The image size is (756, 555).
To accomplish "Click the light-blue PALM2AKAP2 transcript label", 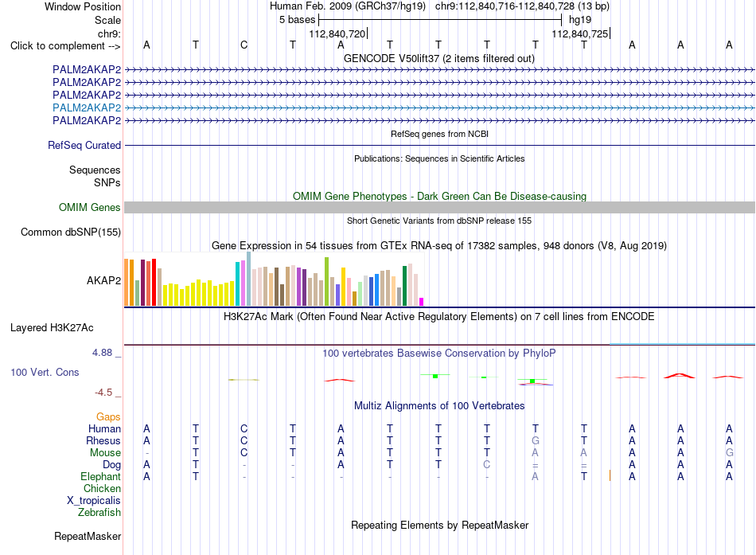I will tap(87, 107).
